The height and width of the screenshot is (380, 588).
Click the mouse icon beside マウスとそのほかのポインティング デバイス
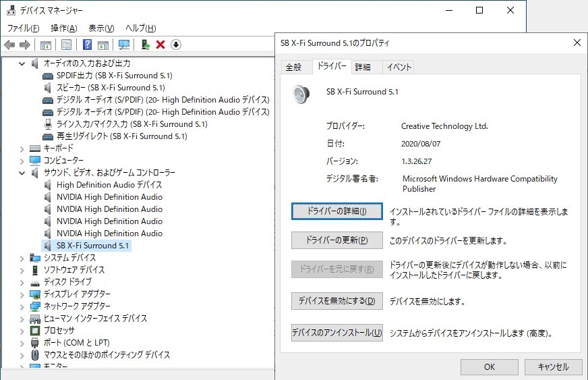[x=35, y=355]
